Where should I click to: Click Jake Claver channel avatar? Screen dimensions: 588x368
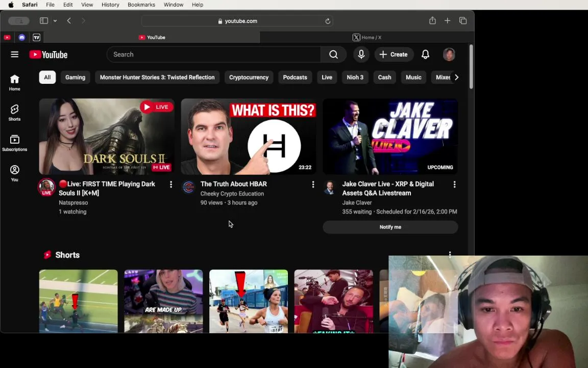point(330,187)
